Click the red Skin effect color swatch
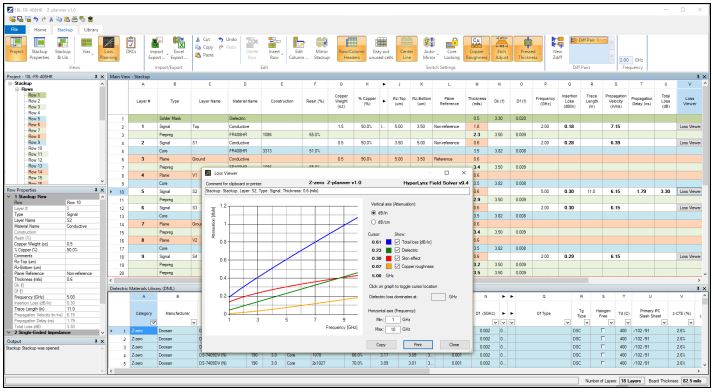The width and height of the screenshot is (714, 392). pyautogui.click(x=388, y=258)
